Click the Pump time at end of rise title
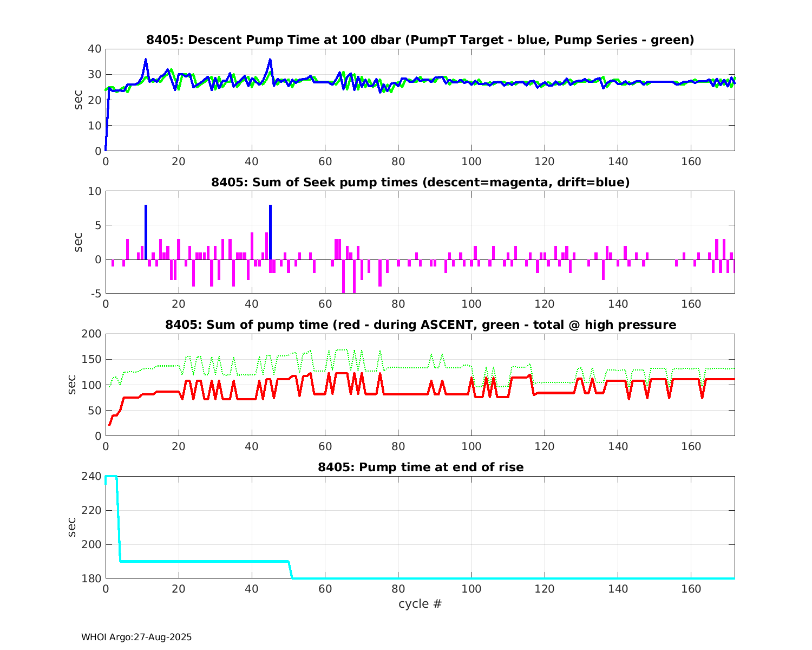Screen dimensions: 812x650 (x=420, y=467)
